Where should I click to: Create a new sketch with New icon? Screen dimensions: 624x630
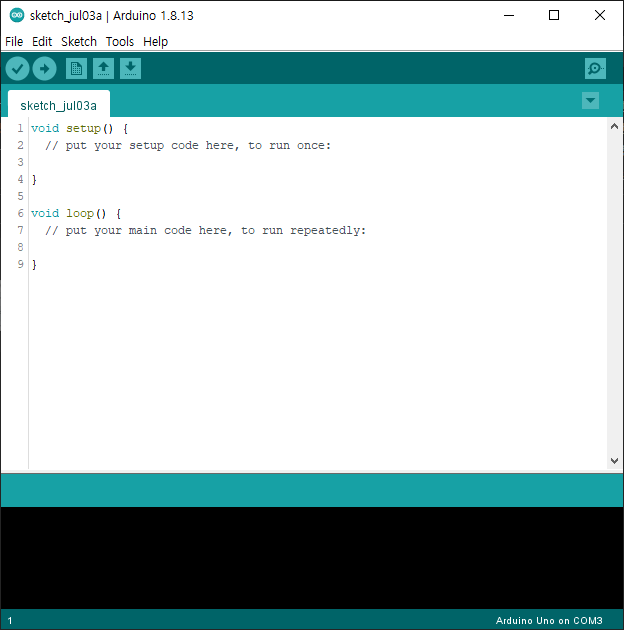tap(76, 69)
